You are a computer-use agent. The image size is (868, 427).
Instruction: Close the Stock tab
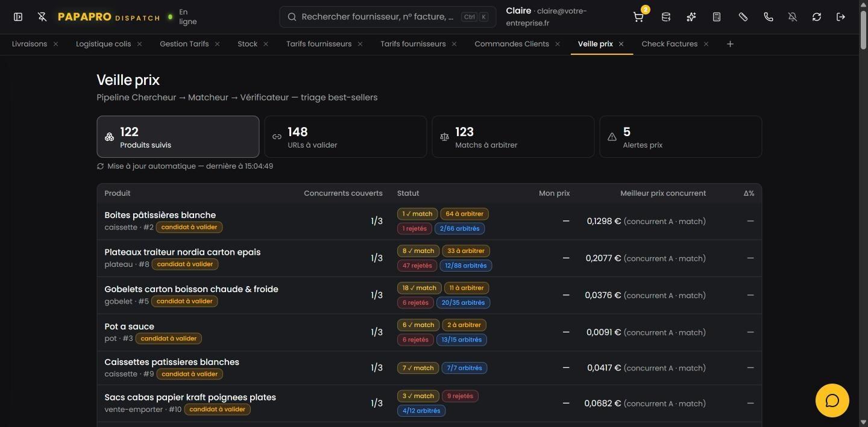266,44
